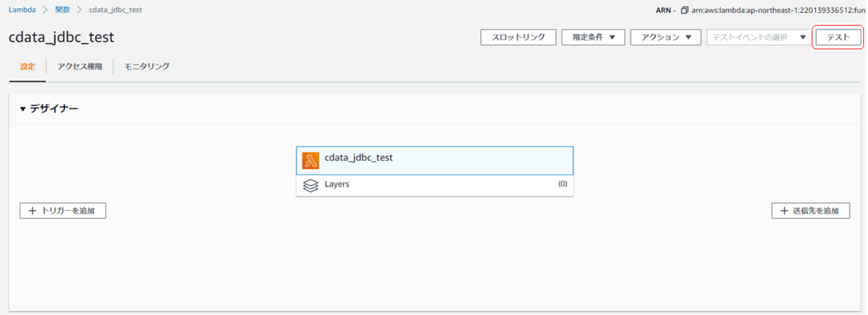Open the 関数 breadcrumb link

[x=62, y=10]
